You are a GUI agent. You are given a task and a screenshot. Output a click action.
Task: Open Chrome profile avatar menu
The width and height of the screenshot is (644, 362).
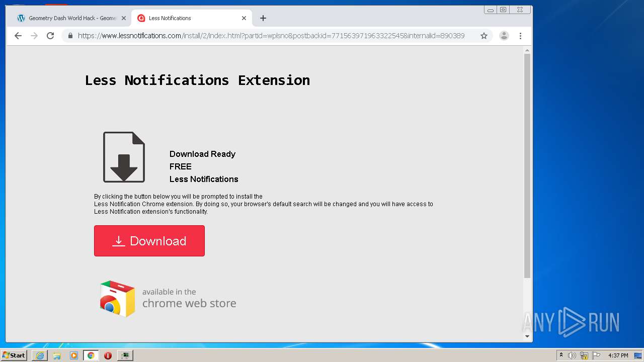click(504, 36)
